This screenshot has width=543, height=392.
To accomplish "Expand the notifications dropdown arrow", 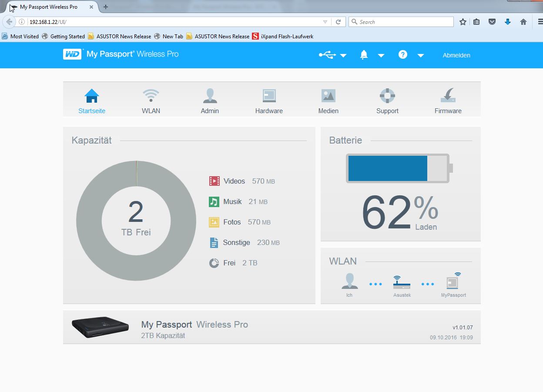I will [381, 55].
